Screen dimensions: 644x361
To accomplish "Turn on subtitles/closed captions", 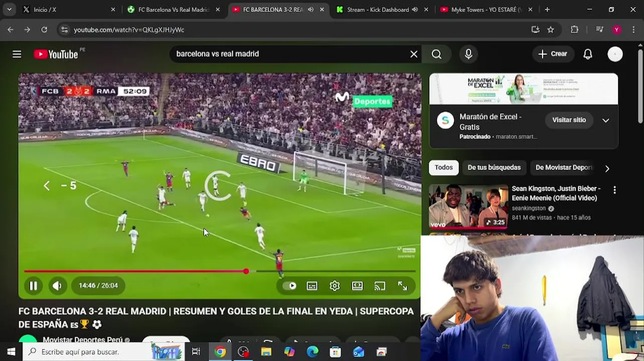I will [312, 286].
